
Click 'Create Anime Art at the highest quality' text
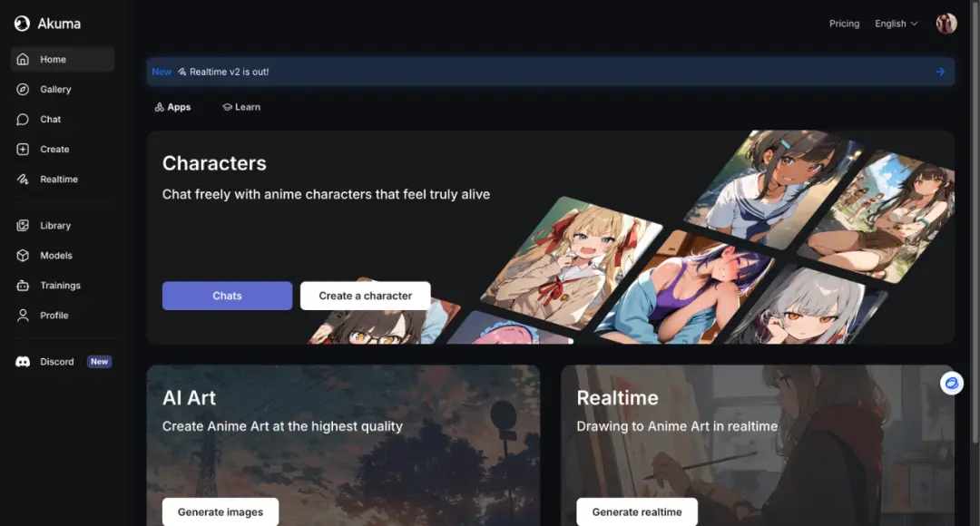[x=282, y=426]
